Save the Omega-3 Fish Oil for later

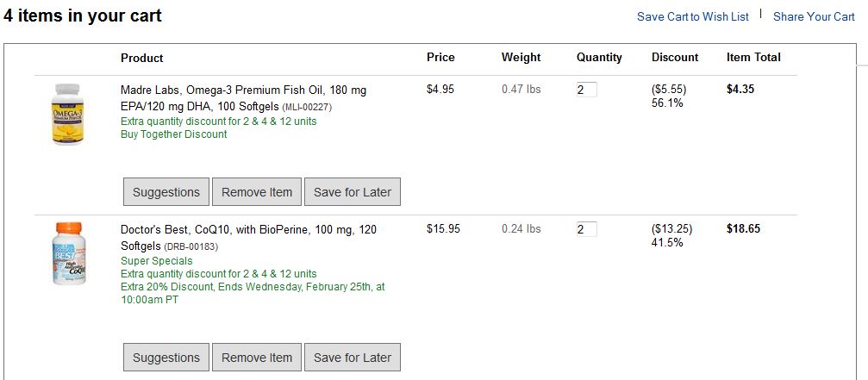pos(353,192)
